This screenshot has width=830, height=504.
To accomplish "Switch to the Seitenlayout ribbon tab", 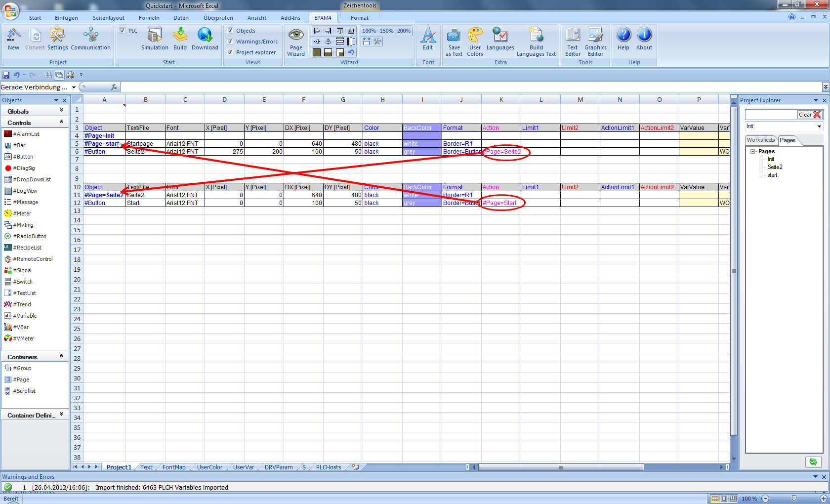I will pos(109,18).
